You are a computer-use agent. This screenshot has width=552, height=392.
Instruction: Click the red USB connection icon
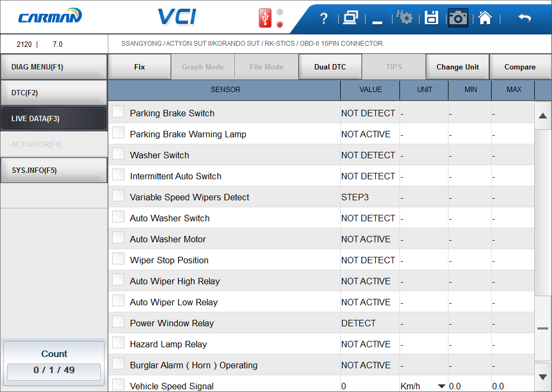click(x=265, y=18)
